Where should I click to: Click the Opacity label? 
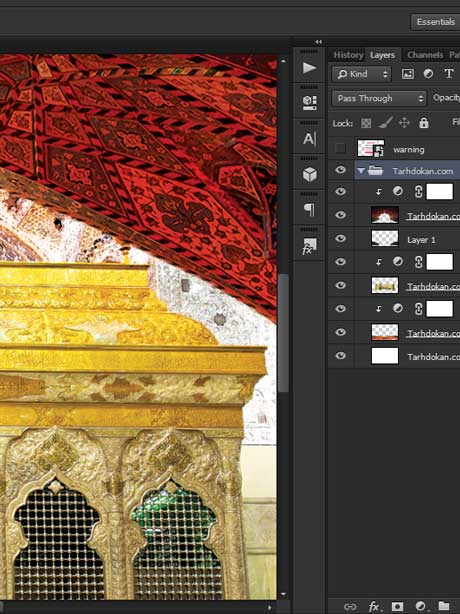click(x=446, y=98)
